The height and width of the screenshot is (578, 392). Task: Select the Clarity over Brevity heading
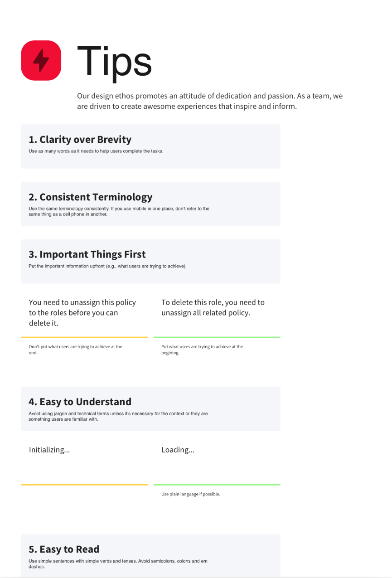(80, 140)
